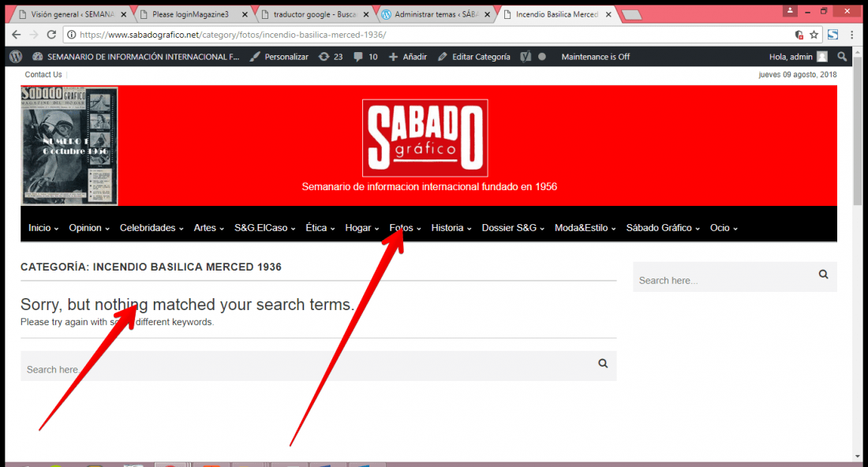Click the browser back arrow

coord(16,35)
